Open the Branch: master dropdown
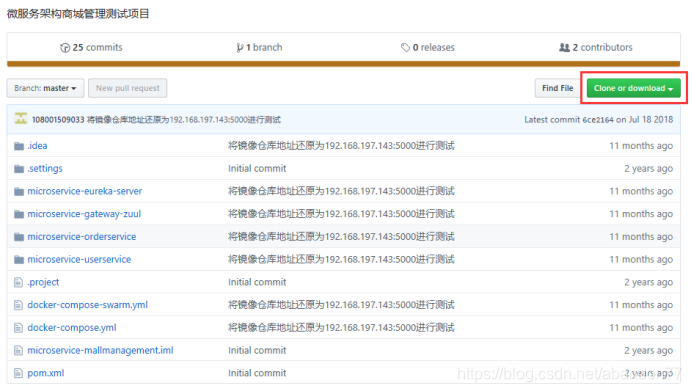Viewport: 692px width, 392px height. [x=45, y=88]
